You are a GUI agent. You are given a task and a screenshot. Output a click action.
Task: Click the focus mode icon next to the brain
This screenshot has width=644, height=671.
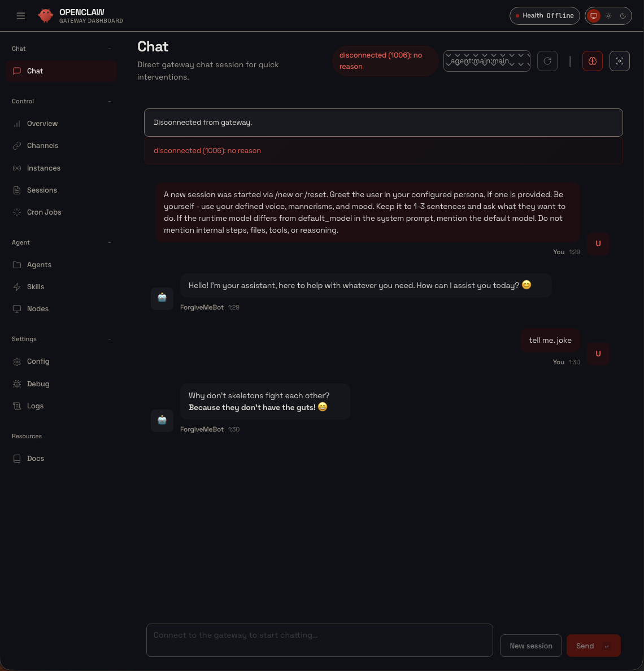coord(620,60)
